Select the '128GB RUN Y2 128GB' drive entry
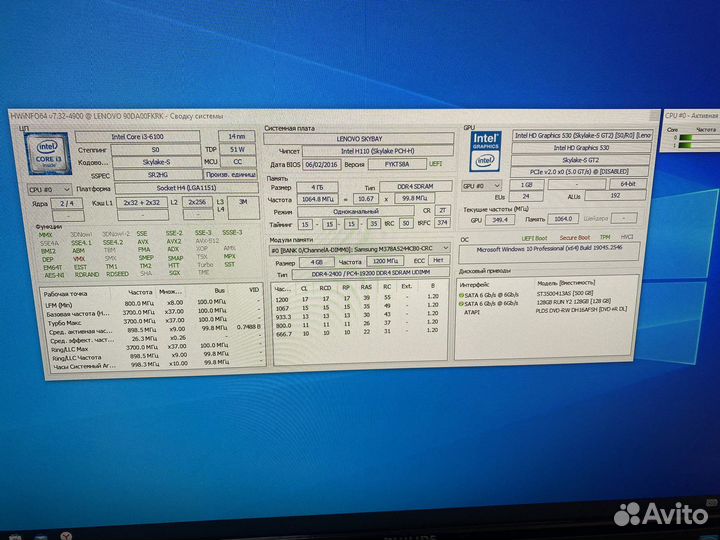Viewport: 720px width, 540px height. [x=574, y=301]
